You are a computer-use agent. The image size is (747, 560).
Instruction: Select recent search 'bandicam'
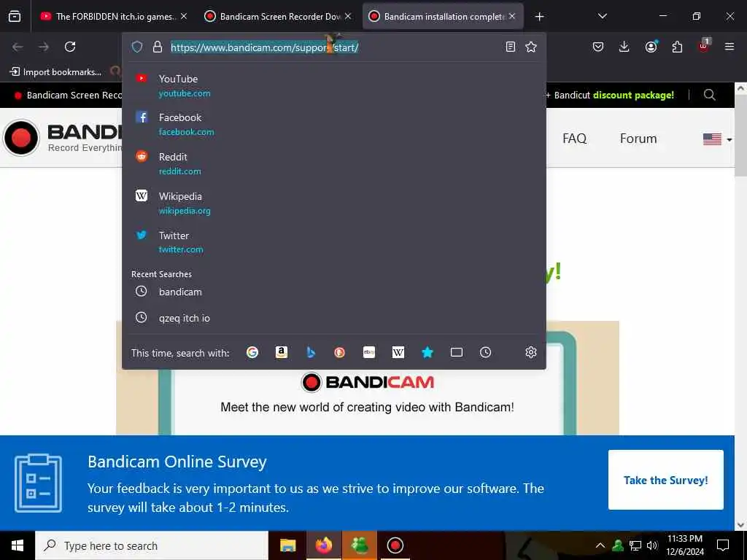click(x=333, y=292)
